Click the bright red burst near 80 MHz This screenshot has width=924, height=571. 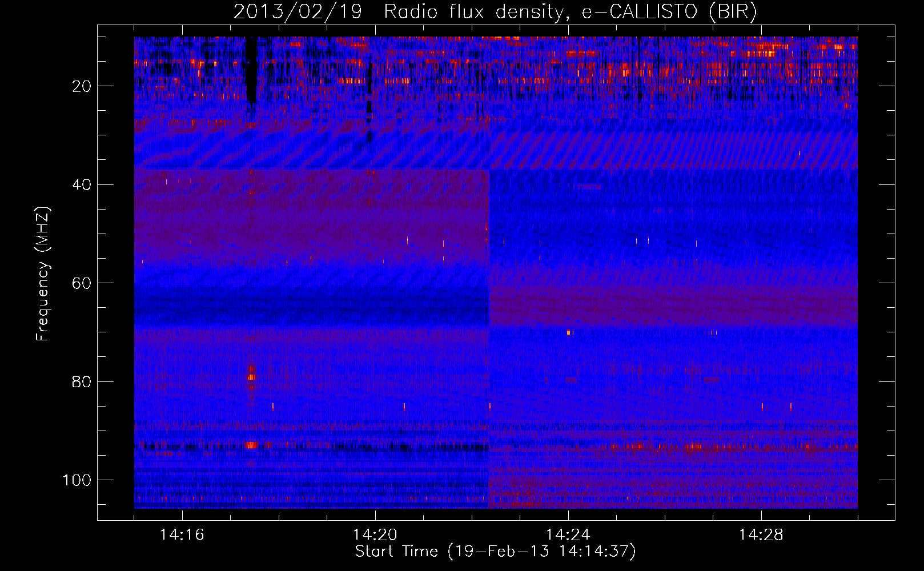tap(251, 376)
